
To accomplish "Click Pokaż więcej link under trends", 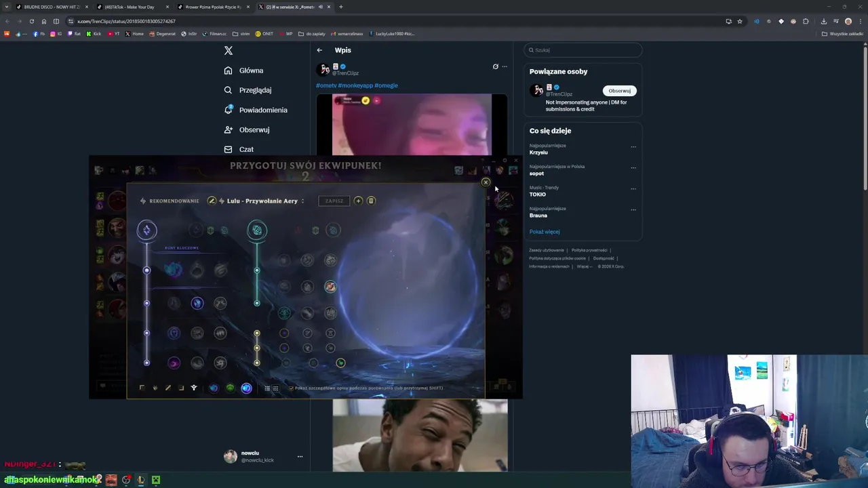I will click(x=545, y=232).
